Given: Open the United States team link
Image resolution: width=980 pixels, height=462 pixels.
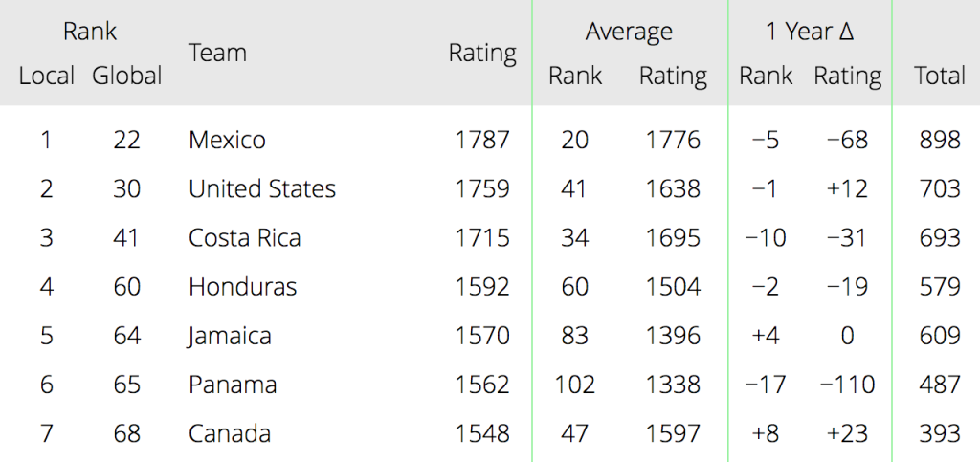Looking at the screenshot, I should coord(262,188).
